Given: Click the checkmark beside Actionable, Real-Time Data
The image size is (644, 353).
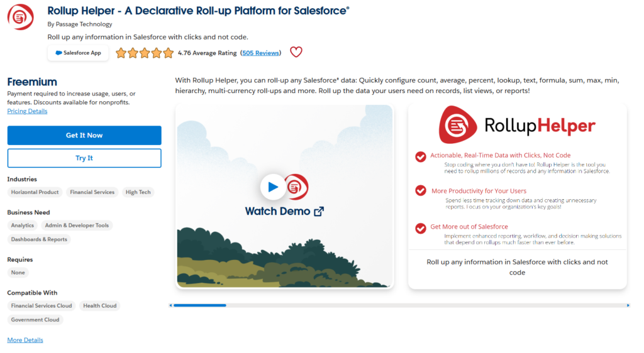Looking at the screenshot, I should 420,156.
